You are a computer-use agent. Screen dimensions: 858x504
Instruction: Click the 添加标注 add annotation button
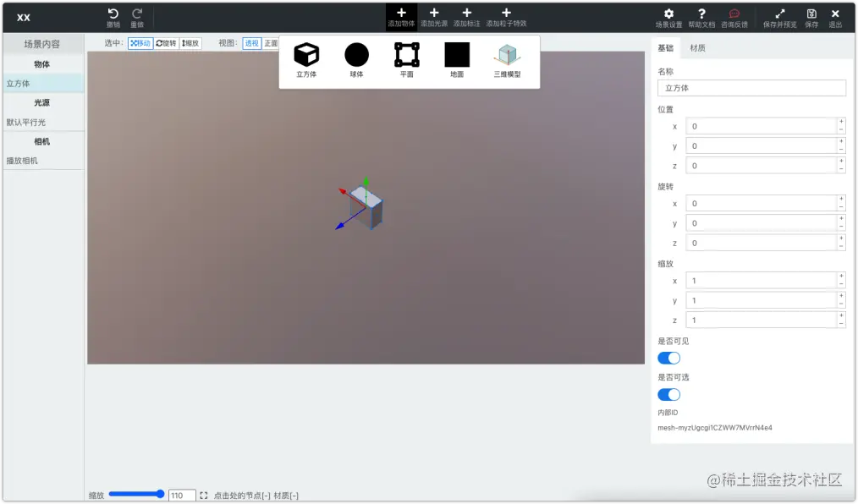(467, 17)
